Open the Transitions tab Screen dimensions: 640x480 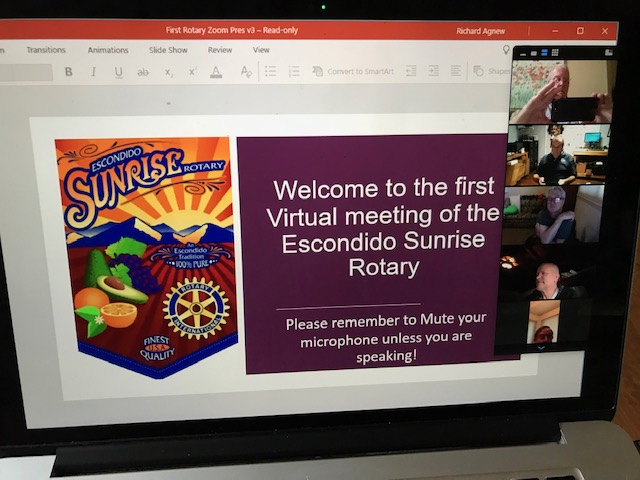click(x=46, y=50)
